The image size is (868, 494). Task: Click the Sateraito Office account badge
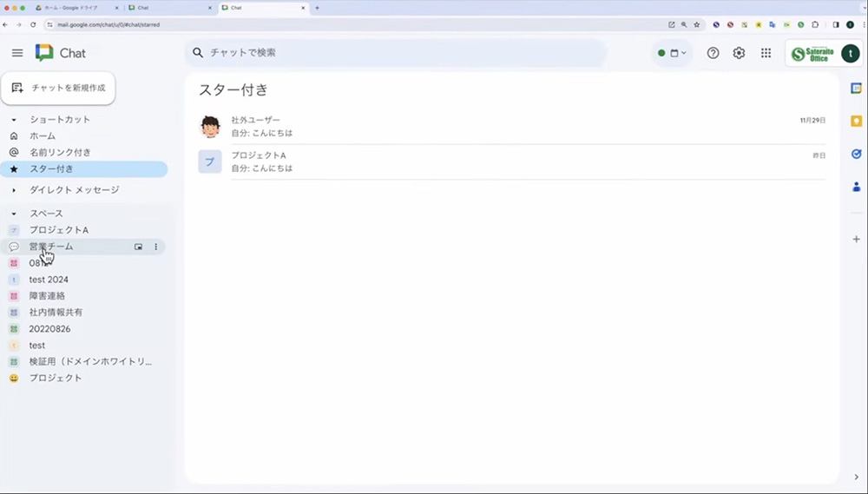pyautogui.click(x=812, y=54)
